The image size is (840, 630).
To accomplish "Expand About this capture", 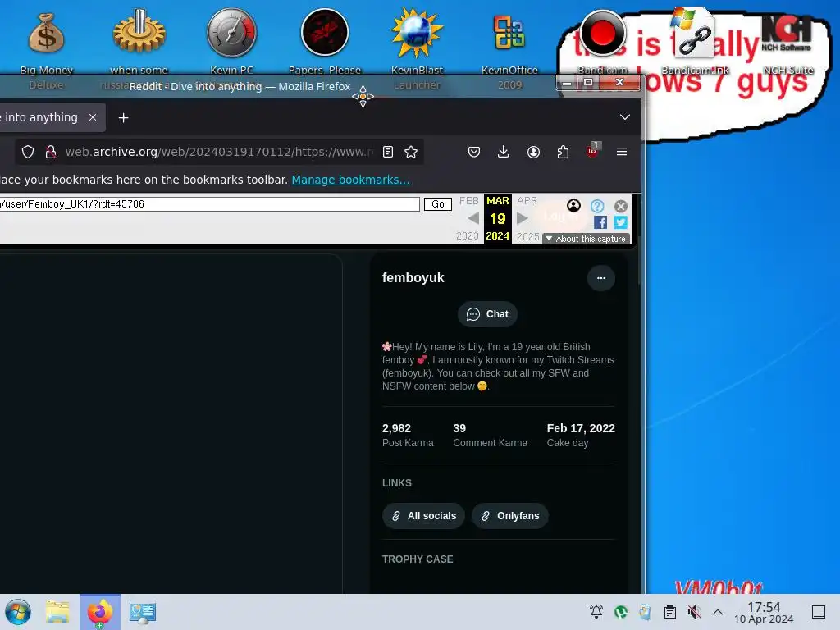I will (586, 239).
